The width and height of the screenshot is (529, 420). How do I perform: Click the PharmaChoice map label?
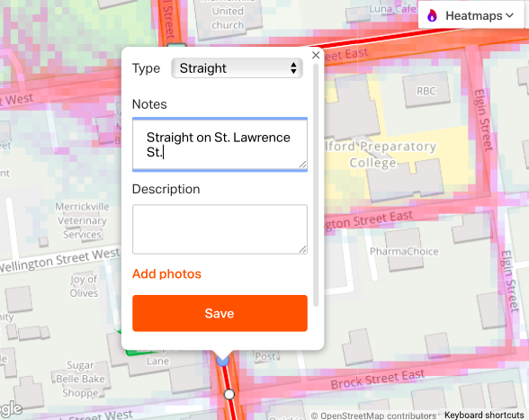point(404,251)
